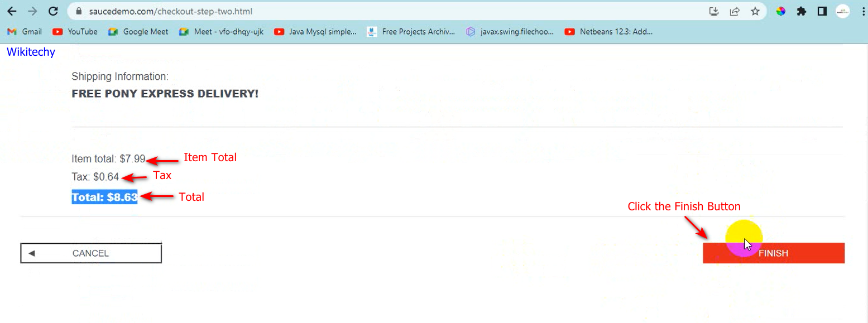
Task: Click the install app icon in address bar
Action: click(714, 11)
